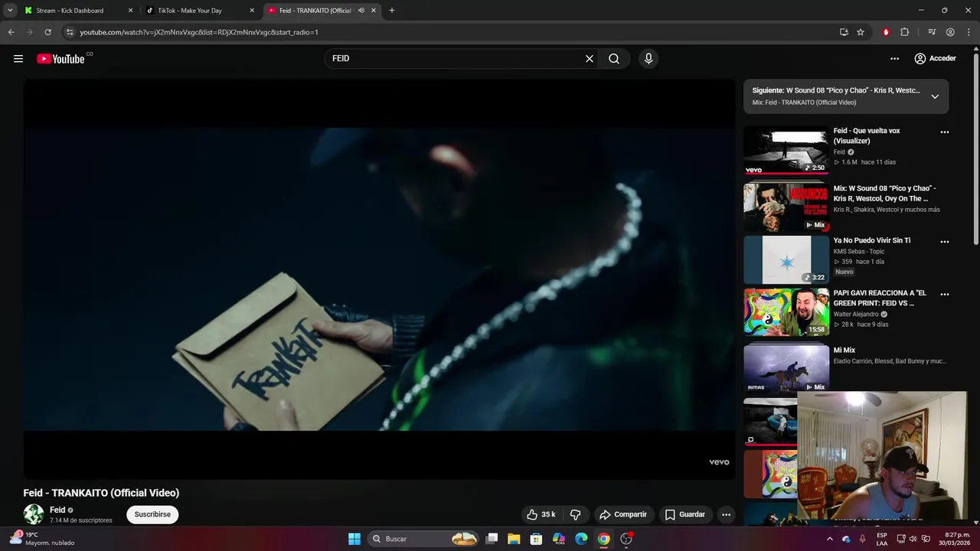Image resolution: width=980 pixels, height=551 pixels.
Task: Play PAPI GAVI REACCIONA thumbnail
Action: click(x=786, y=311)
